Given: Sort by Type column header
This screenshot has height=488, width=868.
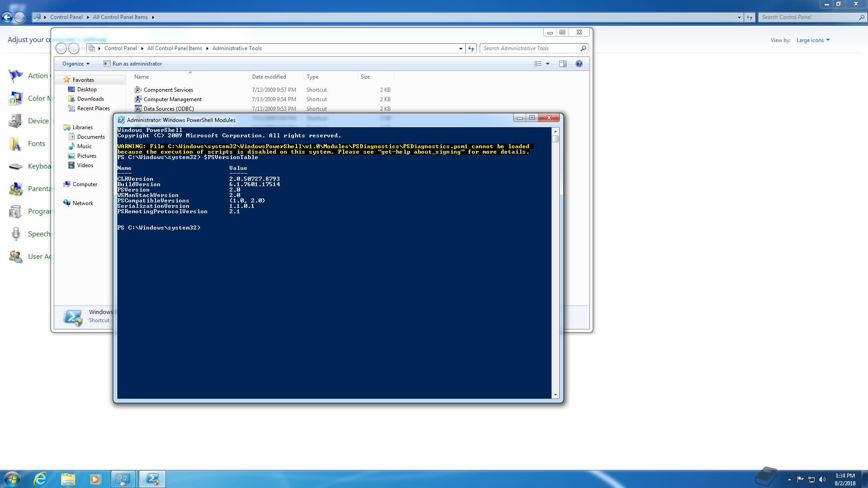Looking at the screenshot, I should 312,77.
